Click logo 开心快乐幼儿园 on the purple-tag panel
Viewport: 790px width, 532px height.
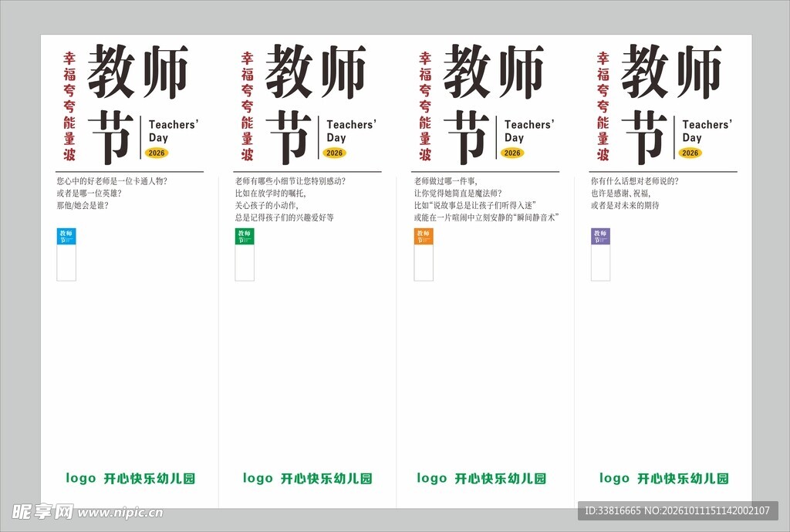coord(664,478)
